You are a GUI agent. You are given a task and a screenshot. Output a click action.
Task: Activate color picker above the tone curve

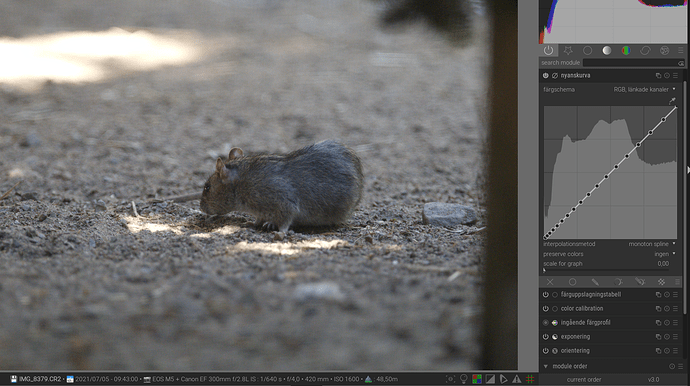coord(672,101)
